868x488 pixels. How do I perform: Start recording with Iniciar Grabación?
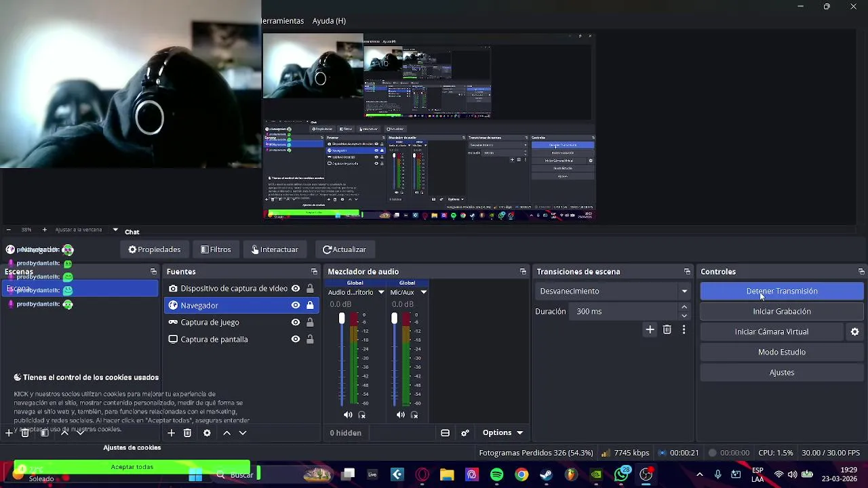tap(782, 311)
